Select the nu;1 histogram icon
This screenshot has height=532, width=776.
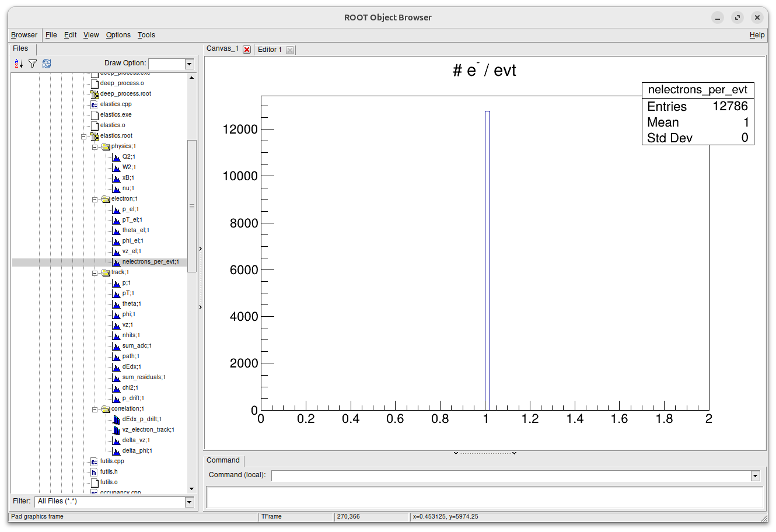point(117,188)
